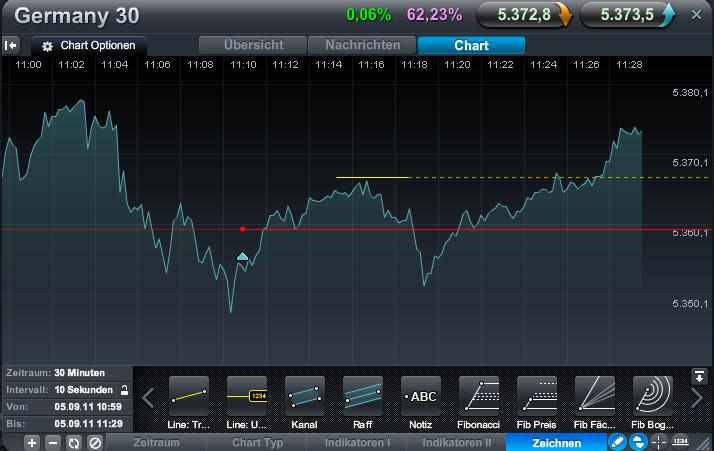Switch to the Nachrichten tab
714x451 pixels.
coord(362,45)
